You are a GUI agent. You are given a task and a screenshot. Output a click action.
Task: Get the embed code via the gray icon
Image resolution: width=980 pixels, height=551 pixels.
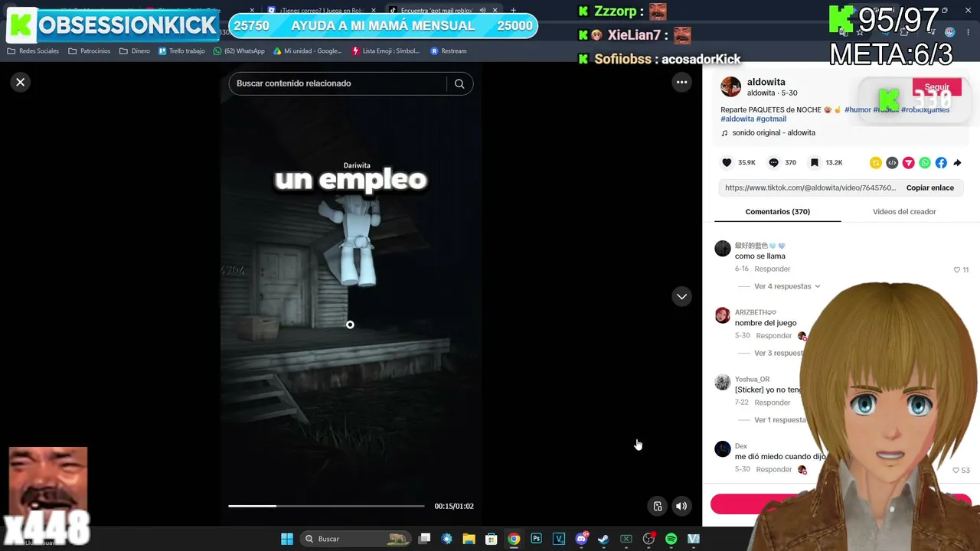[x=892, y=162]
